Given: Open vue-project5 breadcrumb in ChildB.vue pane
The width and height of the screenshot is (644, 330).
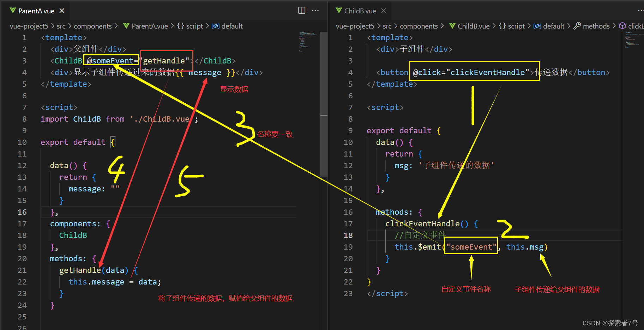Looking at the screenshot, I should [x=355, y=26].
